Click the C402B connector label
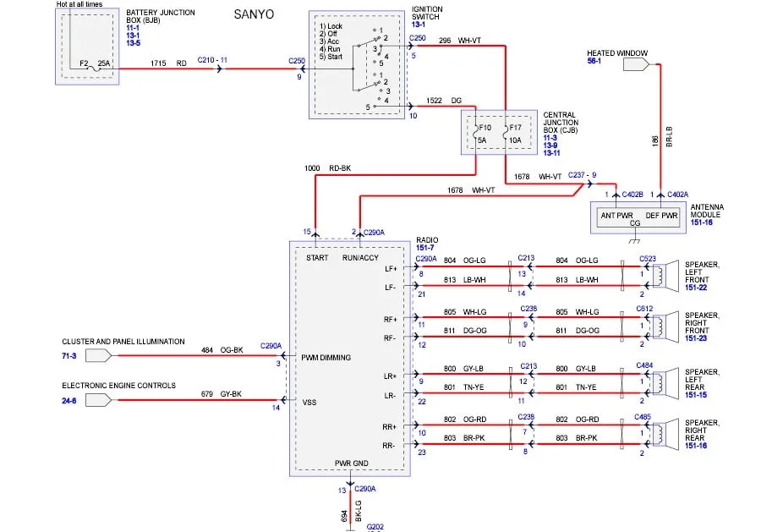783x532 pixels. click(x=632, y=195)
